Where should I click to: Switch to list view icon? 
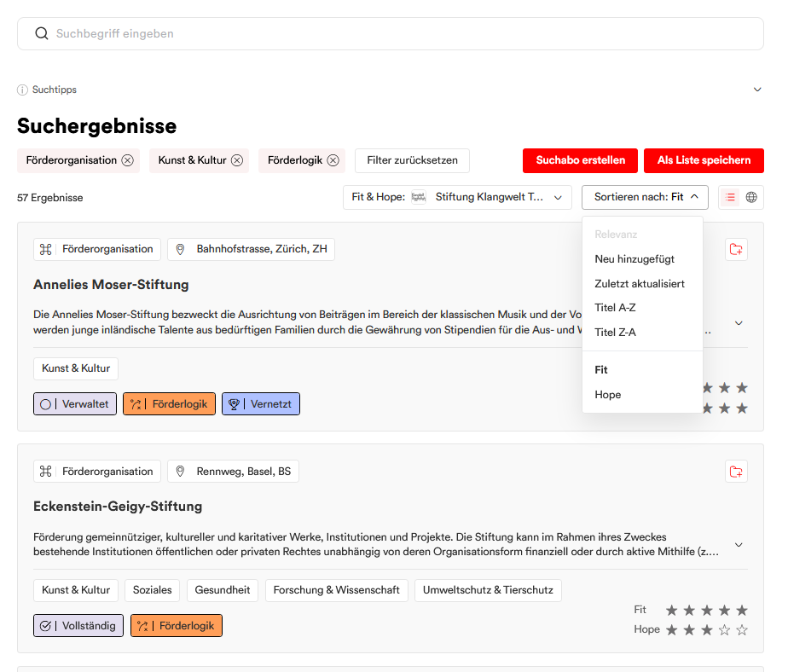click(x=730, y=198)
